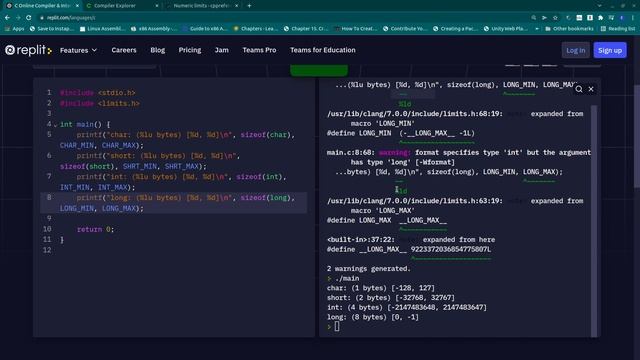
Task: Click 'LONG_MIN, LONG_MAX);' in line 8
Action: (x=102, y=208)
